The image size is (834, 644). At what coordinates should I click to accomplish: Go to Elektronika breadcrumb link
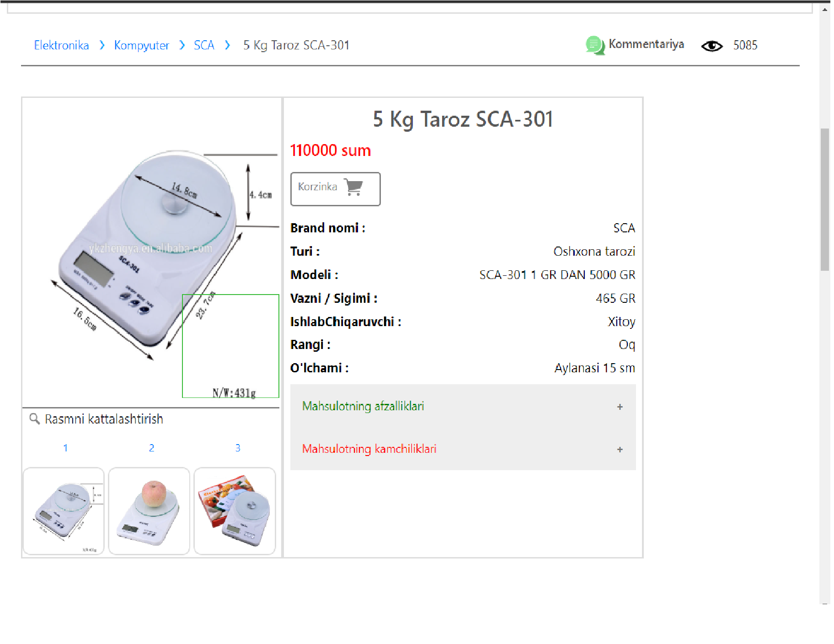[61, 45]
